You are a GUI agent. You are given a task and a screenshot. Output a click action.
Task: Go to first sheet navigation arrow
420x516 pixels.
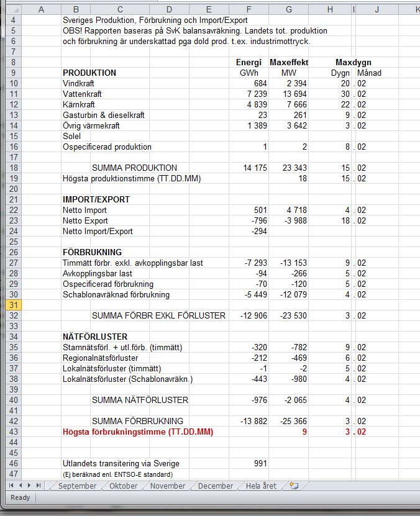(x=12, y=486)
